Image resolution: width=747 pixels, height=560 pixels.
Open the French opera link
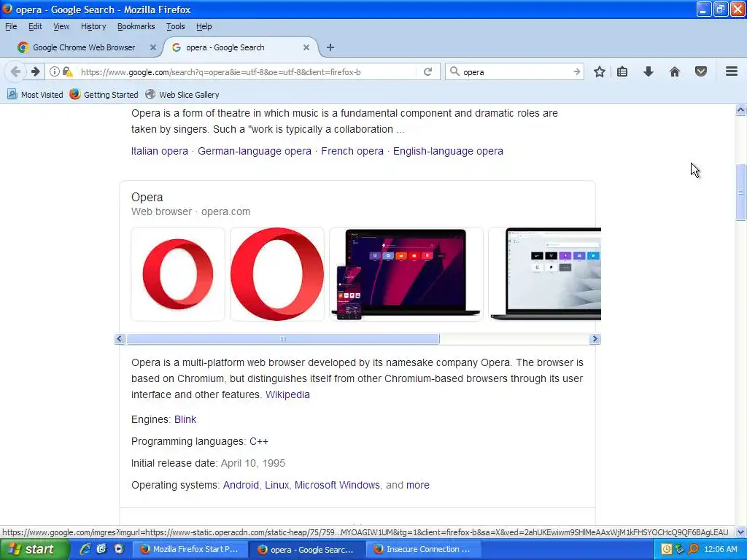coord(352,151)
